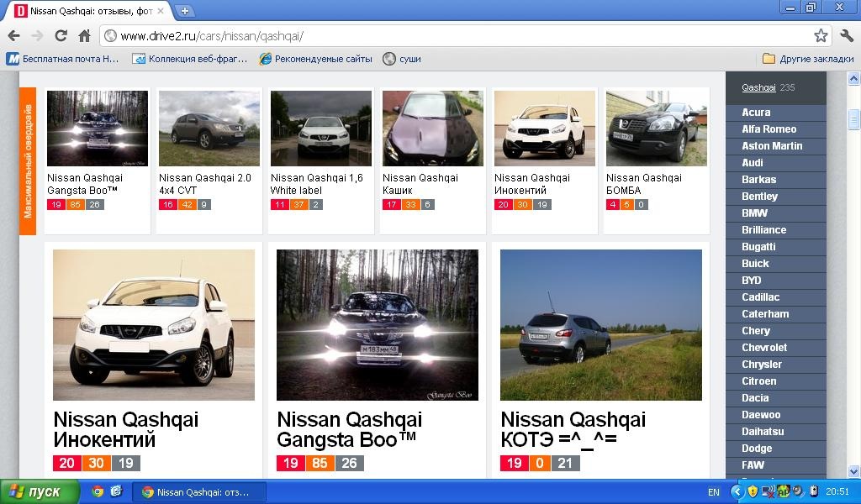
Task: Click the large Nissan Qashqai Инокентий heading
Action: (x=126, y=429)
